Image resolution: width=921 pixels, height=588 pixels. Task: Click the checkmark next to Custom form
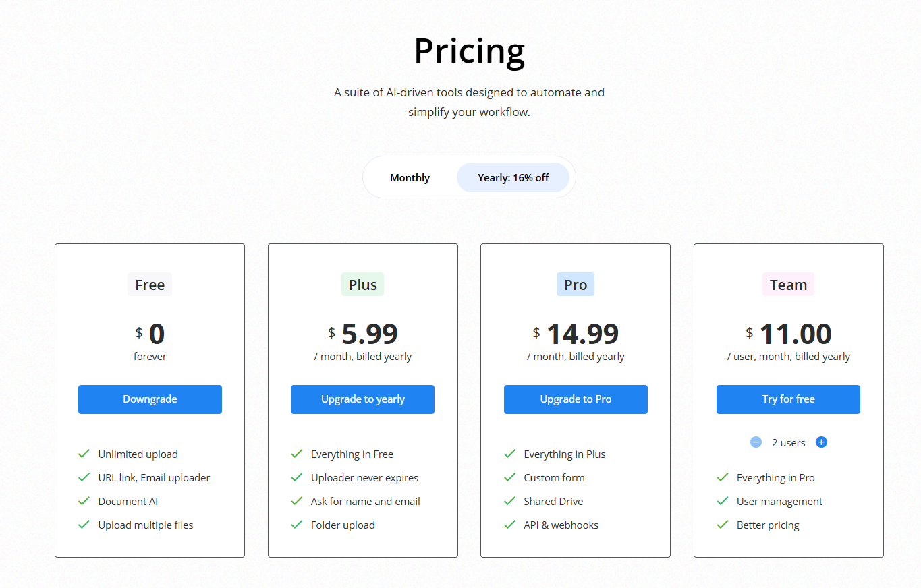tap(510, 477)
